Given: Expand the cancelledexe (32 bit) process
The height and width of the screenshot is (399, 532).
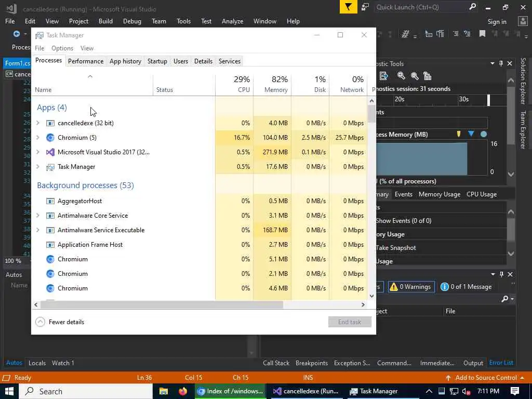Looking at the screenshot, I should click(x=38, y=123).
